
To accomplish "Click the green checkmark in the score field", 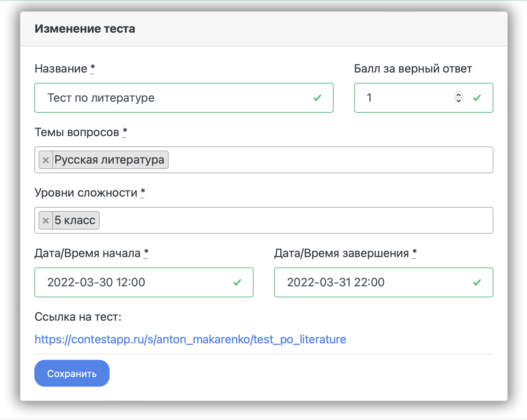I will coord(476,98).
